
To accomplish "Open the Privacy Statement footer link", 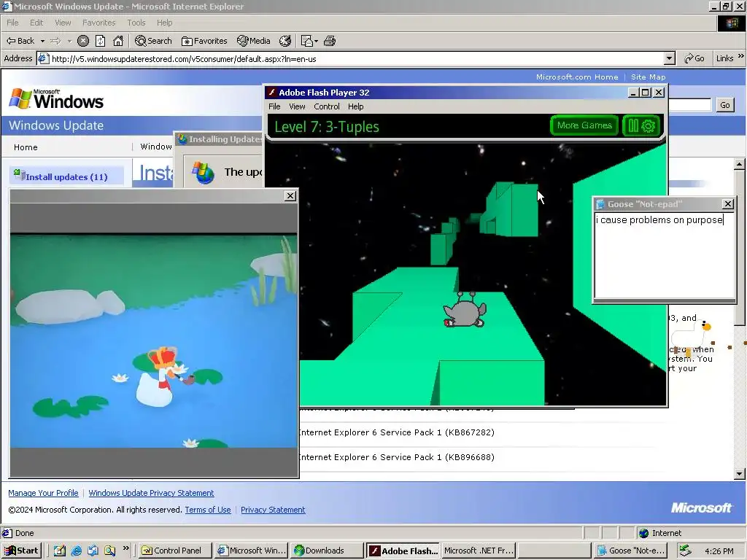I will tap(273, 510).
